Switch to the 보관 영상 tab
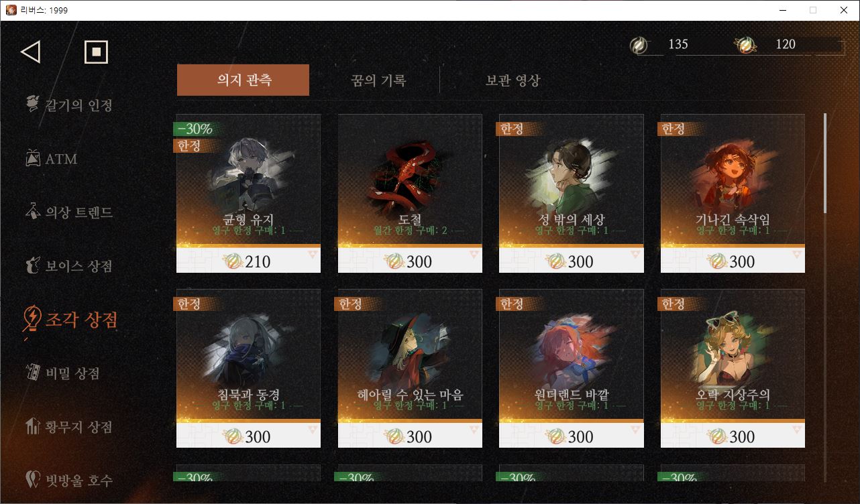Viewport: 860px width, 504px height. (513, 80)
